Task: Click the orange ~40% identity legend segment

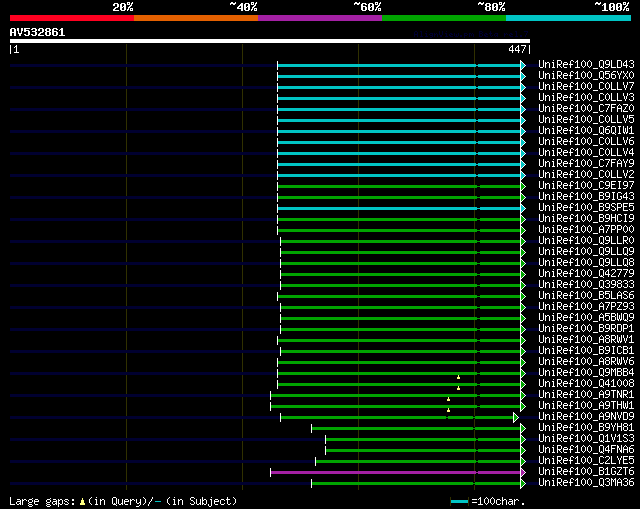Action: pos(196,18)
